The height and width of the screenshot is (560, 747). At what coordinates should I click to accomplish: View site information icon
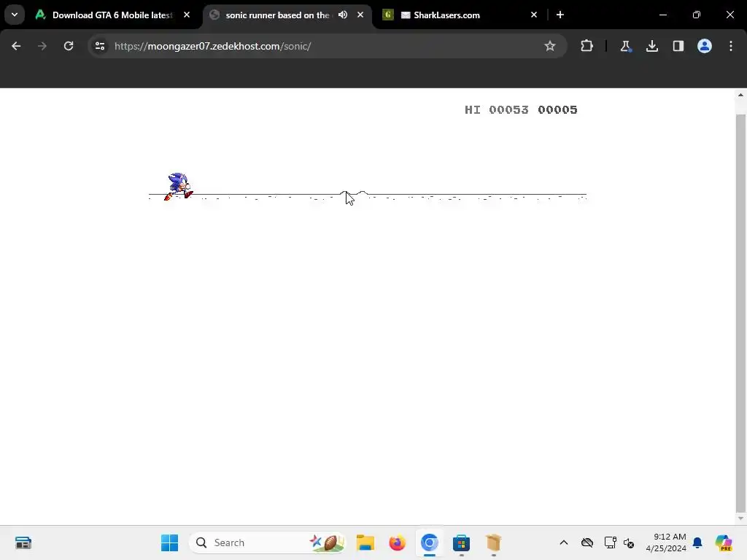point(100,46)
